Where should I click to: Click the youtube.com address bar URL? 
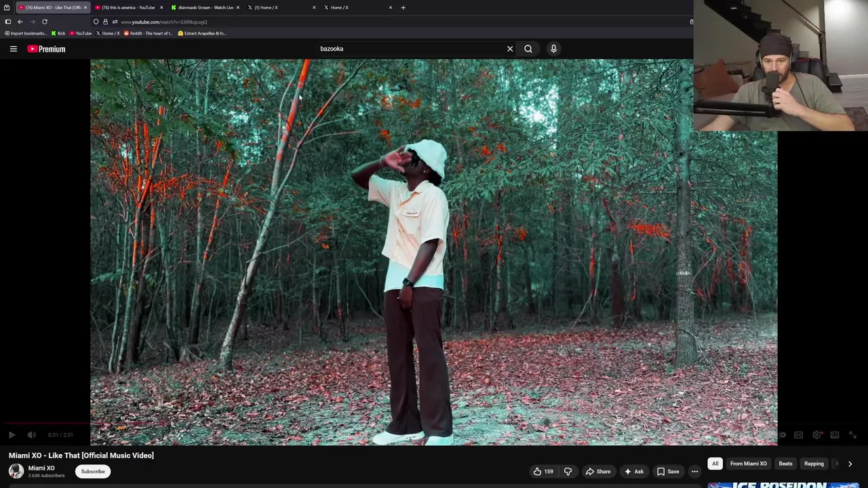point(164,22)
